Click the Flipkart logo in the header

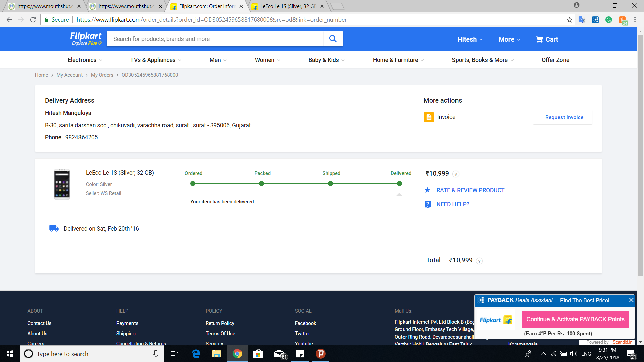86,39
